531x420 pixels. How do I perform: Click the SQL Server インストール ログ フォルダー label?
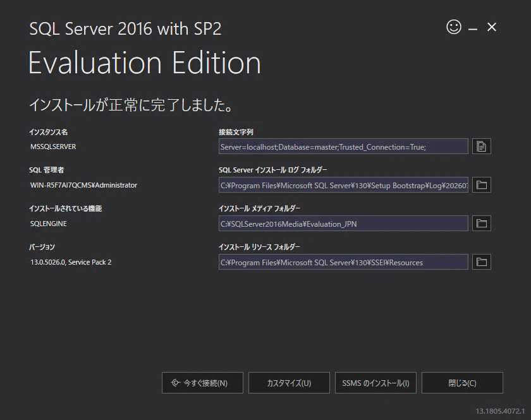tap(273, 170)
